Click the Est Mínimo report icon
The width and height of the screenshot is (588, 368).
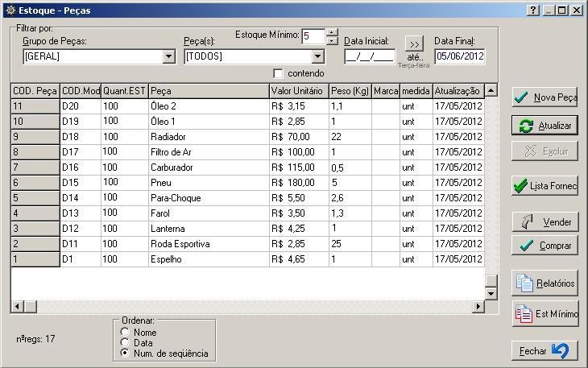pyautogui.click(x=523, y=314)
